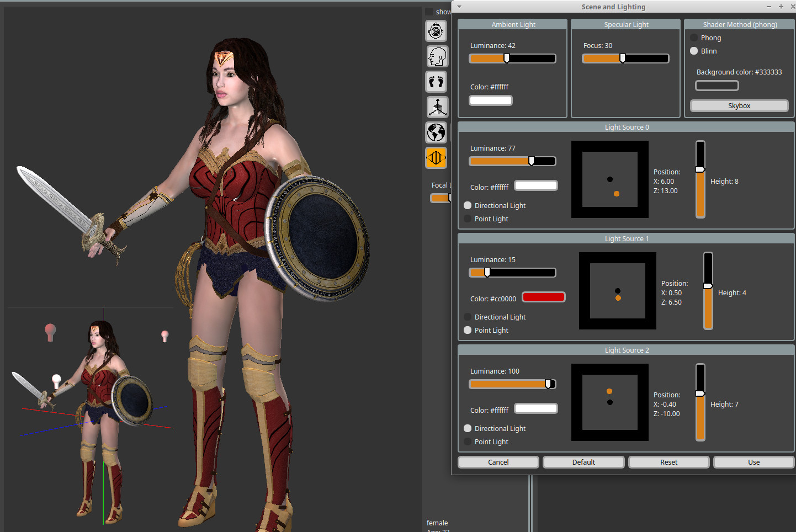Switch Light Source 1 to Directional Light

pyautogui.click(x=468, y=317)
